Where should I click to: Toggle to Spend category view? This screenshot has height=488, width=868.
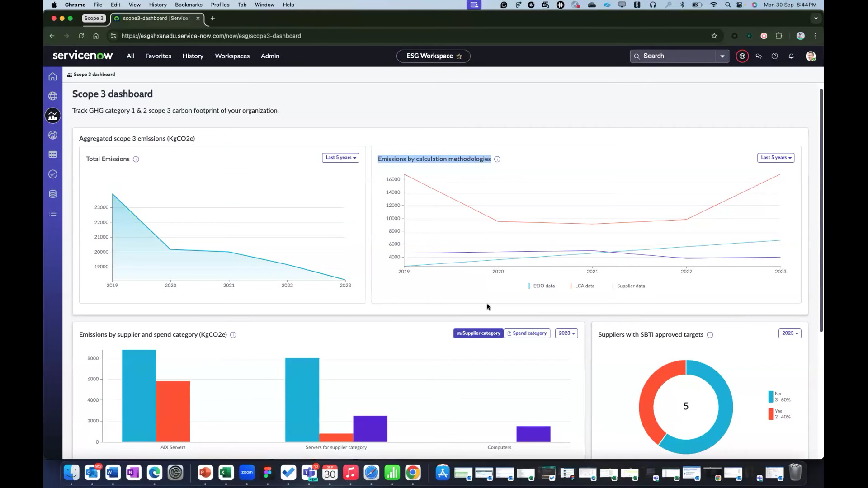[527, 333]
